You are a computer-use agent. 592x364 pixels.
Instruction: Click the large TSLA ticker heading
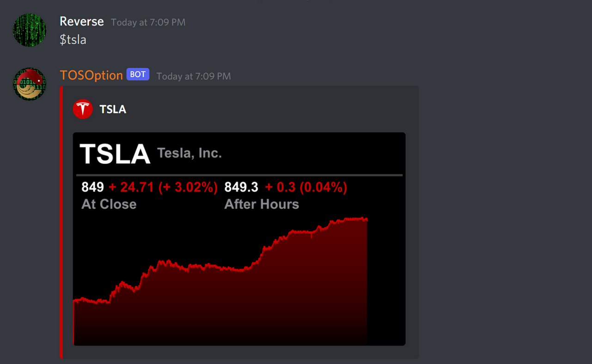115,154
